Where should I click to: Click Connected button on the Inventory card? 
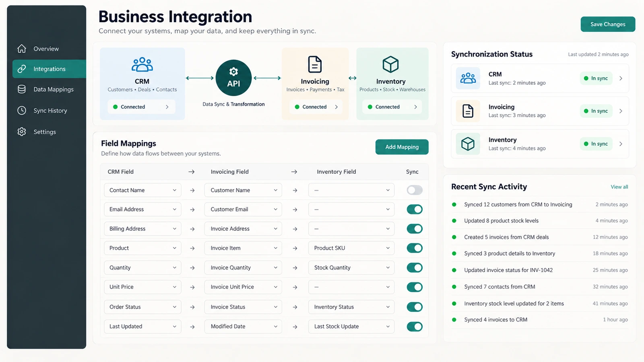pos(392,107)
